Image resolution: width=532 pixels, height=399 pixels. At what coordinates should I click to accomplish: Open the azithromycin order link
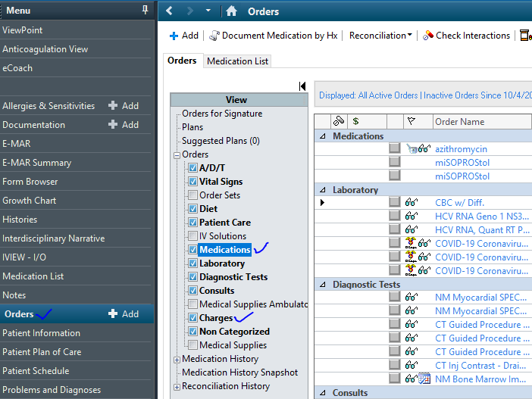coord(461,149)
